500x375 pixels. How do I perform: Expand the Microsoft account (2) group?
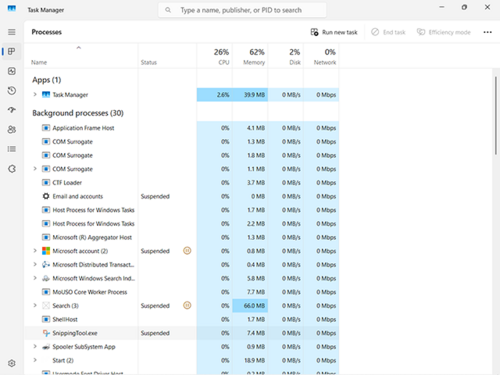tap(35, 251)
